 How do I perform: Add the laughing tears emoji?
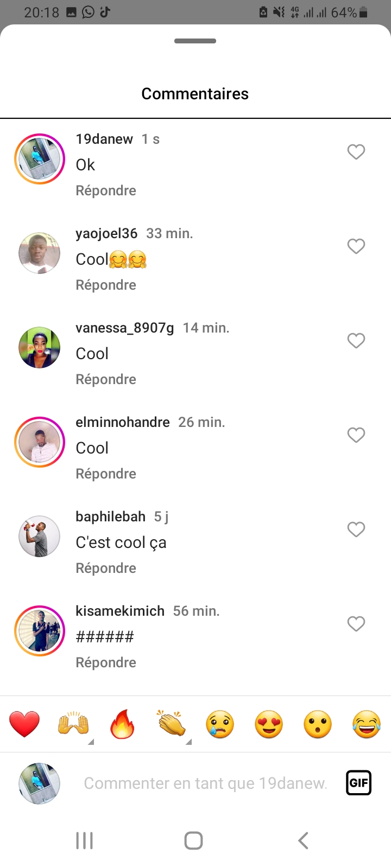[367, 724]
